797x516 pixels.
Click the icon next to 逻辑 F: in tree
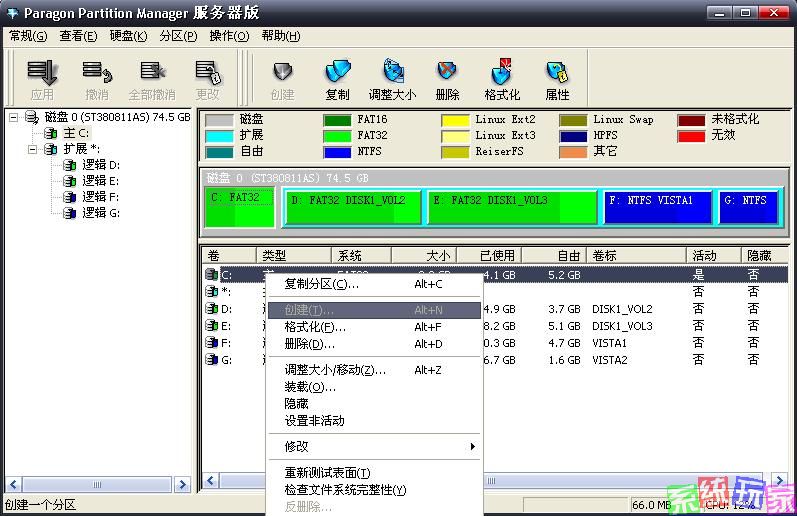[70, 197]
